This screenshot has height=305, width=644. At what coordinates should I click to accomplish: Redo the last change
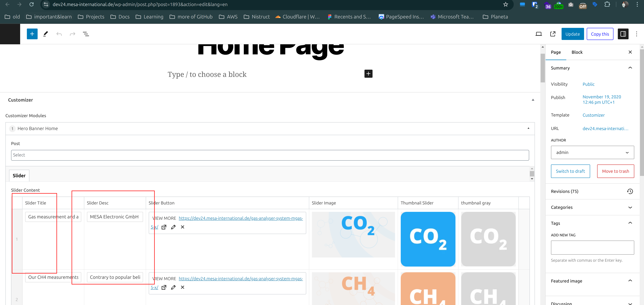tap(73, 34)
